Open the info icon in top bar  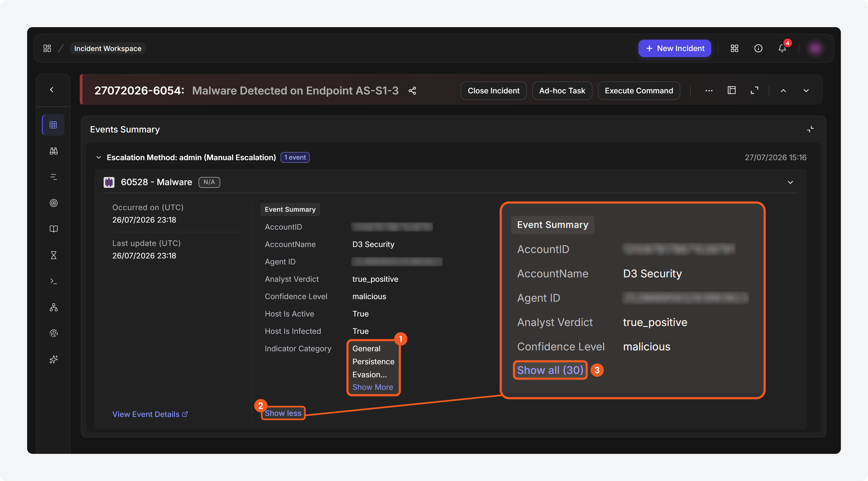[x=758, y=48]
